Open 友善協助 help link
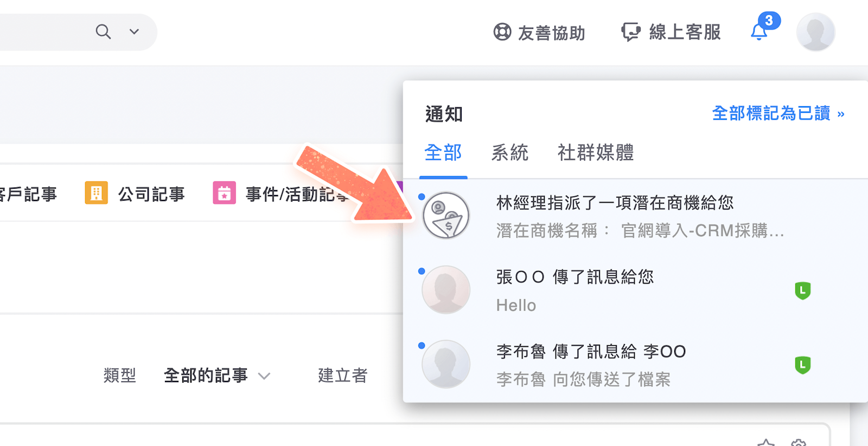The width and height of the screenshot is (868, 446). point(540,33)
